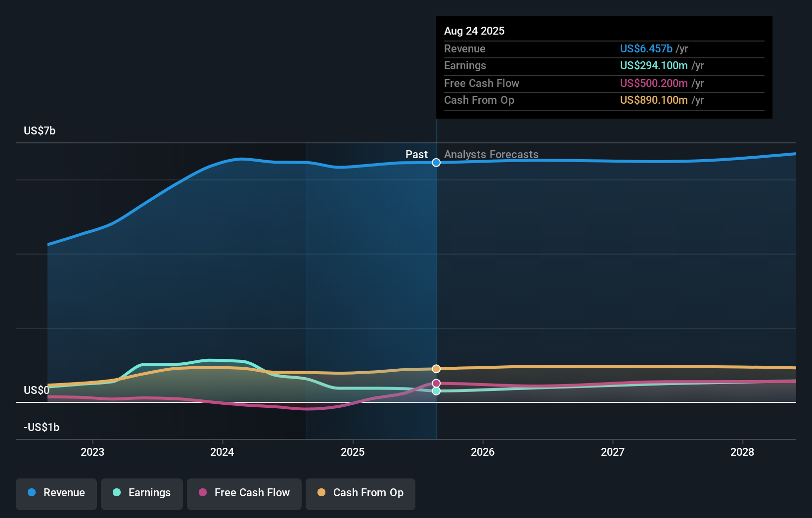Click the US$294.100m Earnings value in tooltip
The height and width of the screenshot is (518, 812).
click(653, 65)
